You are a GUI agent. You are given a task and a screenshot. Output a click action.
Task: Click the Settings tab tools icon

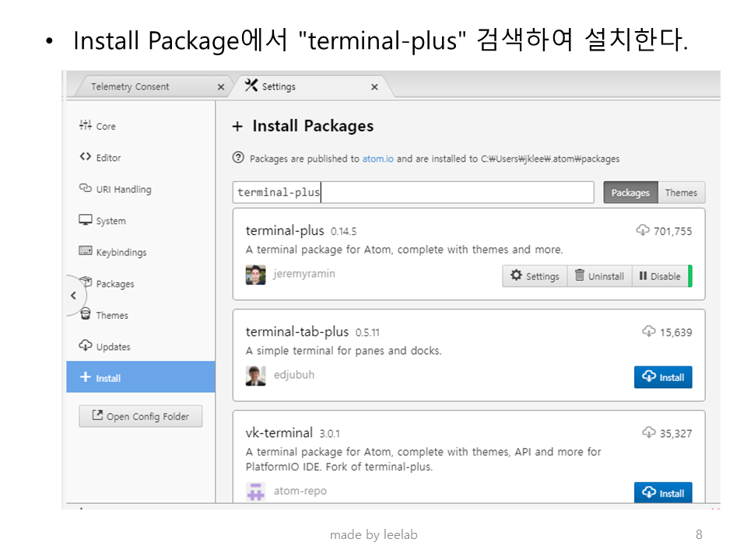click(x=251, y=86)
